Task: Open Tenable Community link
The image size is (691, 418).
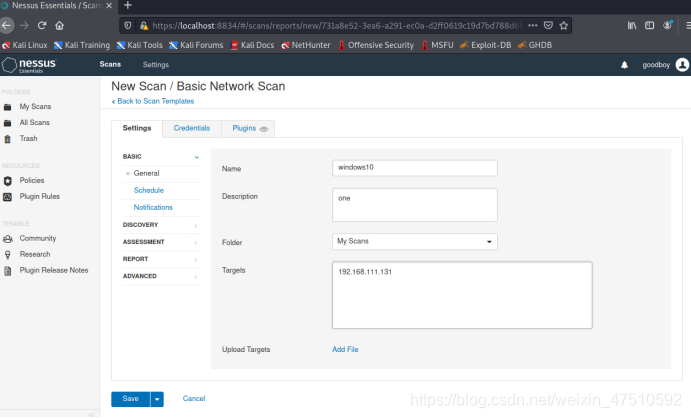Action: click(x=38, y=238)
